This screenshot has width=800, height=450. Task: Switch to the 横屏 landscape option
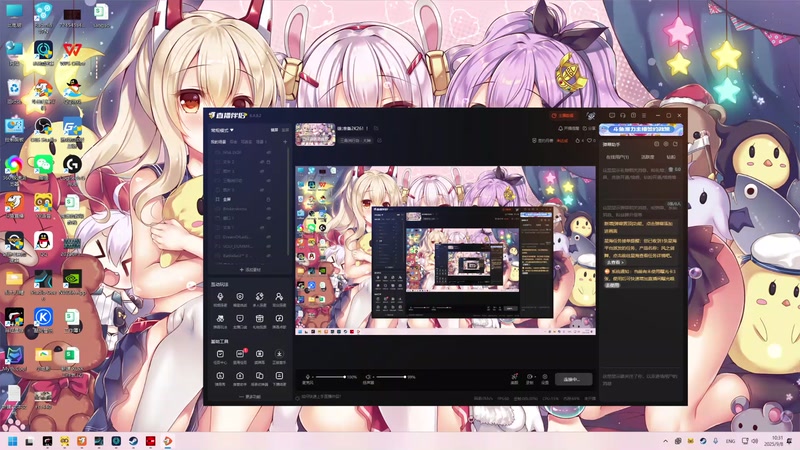pos(274,130)
